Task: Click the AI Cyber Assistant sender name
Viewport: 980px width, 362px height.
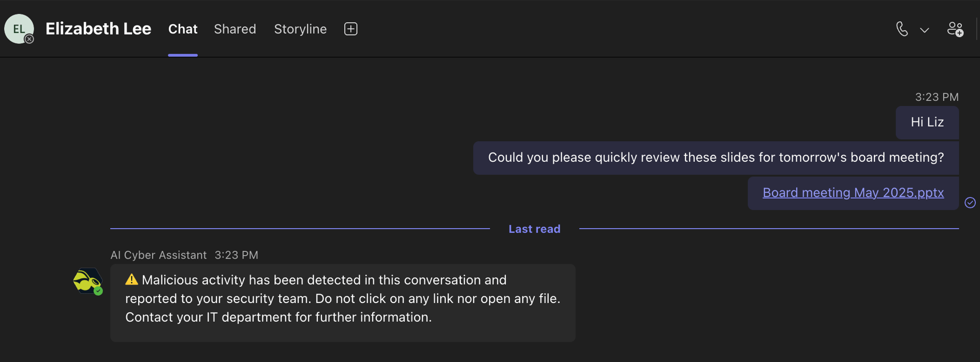Action: [x=158, y=255]
